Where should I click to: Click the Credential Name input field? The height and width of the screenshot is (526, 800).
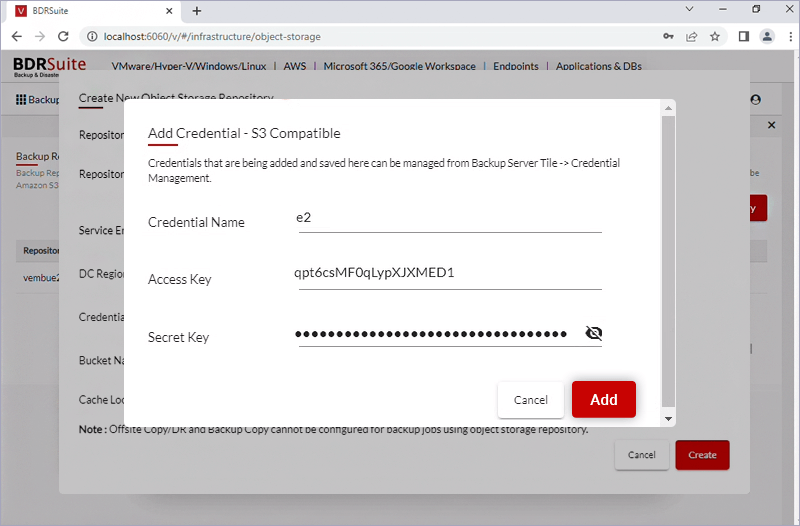450,219
